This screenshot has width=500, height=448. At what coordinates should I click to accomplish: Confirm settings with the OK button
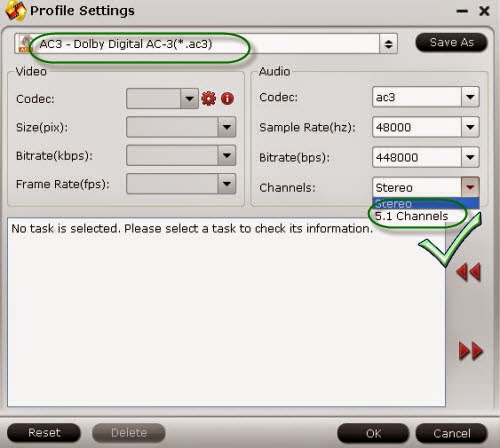point(373,433)
